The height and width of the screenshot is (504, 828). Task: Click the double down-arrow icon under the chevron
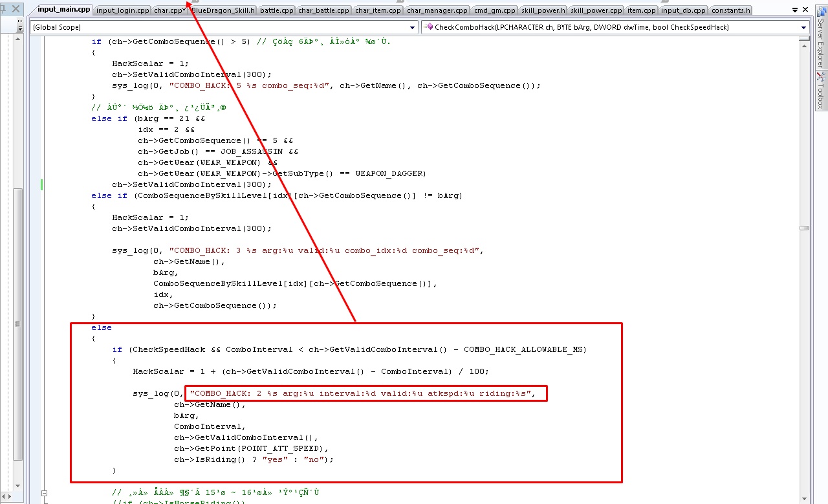coord(20,28)
